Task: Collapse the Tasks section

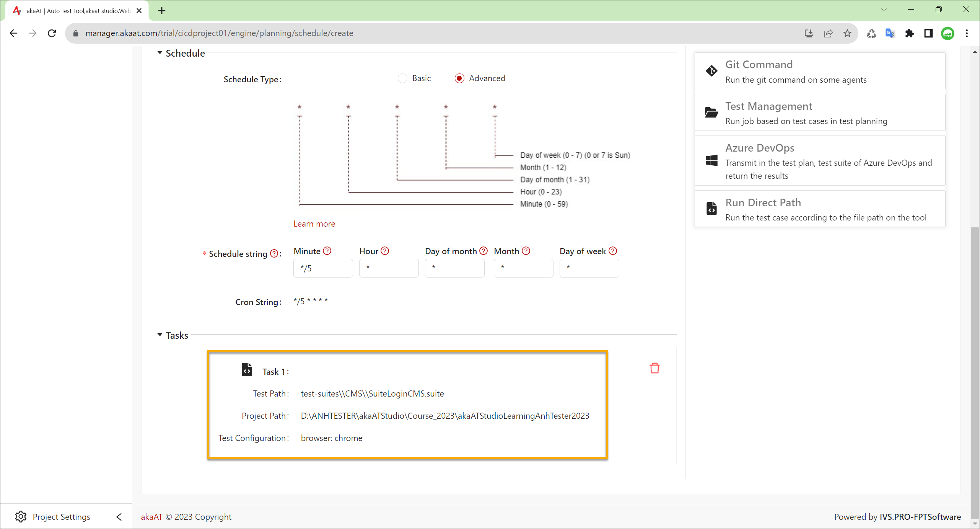Action: 160,335
